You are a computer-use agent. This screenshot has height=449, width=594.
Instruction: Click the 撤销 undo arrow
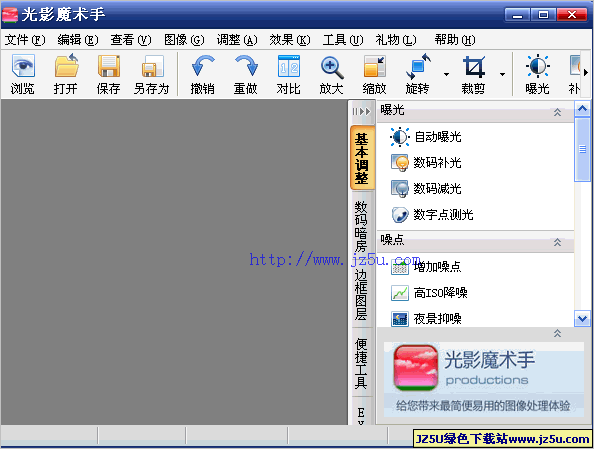click(203, 66)
